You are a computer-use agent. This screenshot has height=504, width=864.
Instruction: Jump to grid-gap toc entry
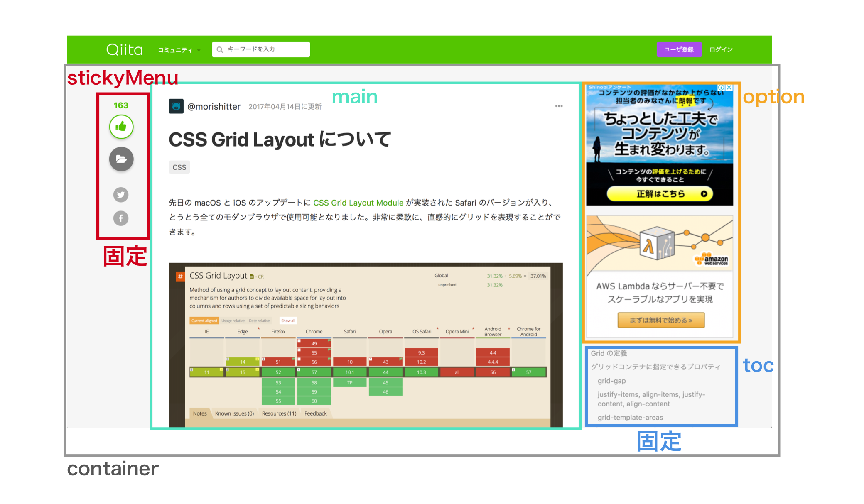tap(611, 381)
